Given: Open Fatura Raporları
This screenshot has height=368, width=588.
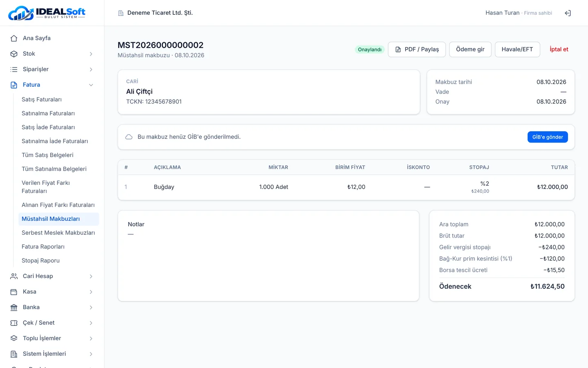Looking at the screenshot, I should (59, 247).
